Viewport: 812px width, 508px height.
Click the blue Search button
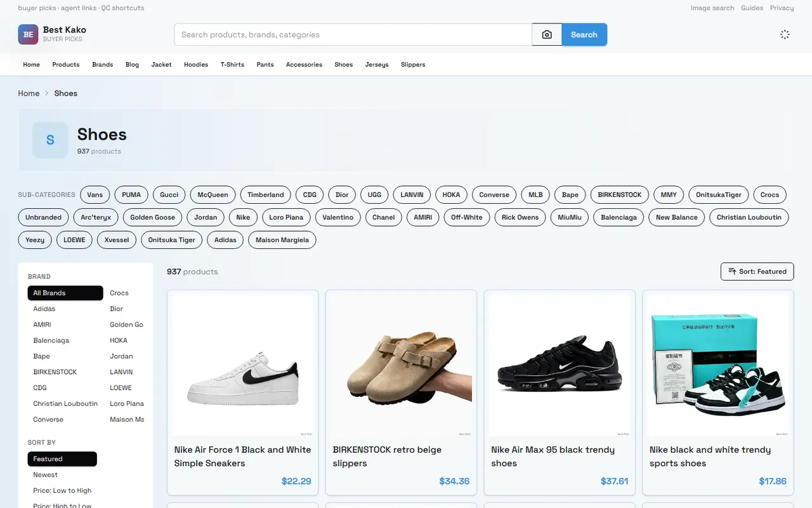coord(584,35)
